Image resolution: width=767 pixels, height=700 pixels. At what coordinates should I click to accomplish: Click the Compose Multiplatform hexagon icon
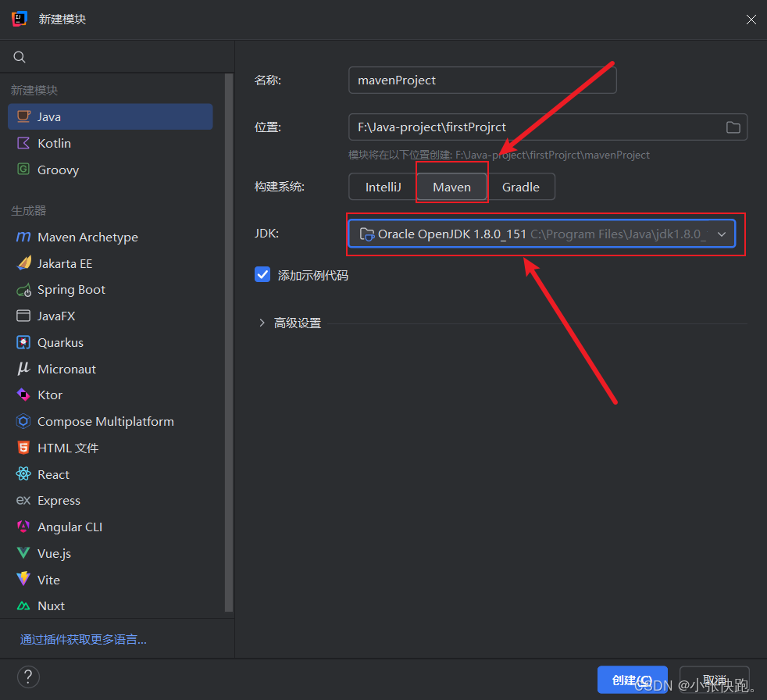click(23, 421)
